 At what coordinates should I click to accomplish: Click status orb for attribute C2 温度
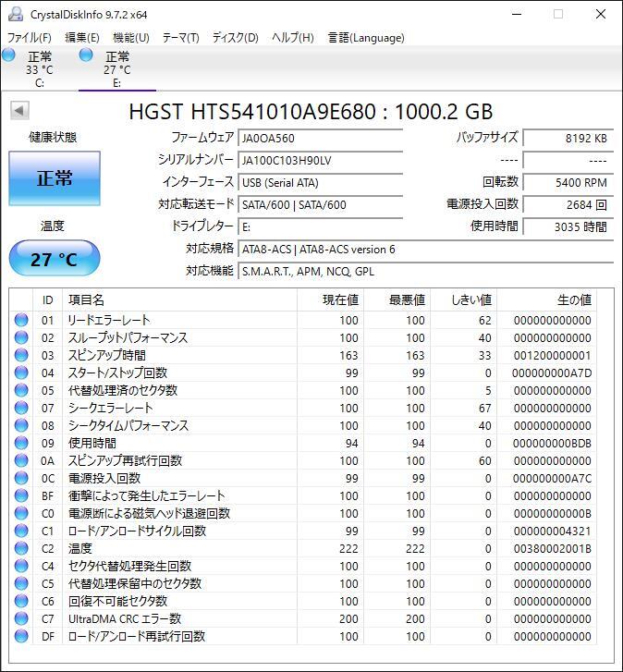(x=21, y=548)
